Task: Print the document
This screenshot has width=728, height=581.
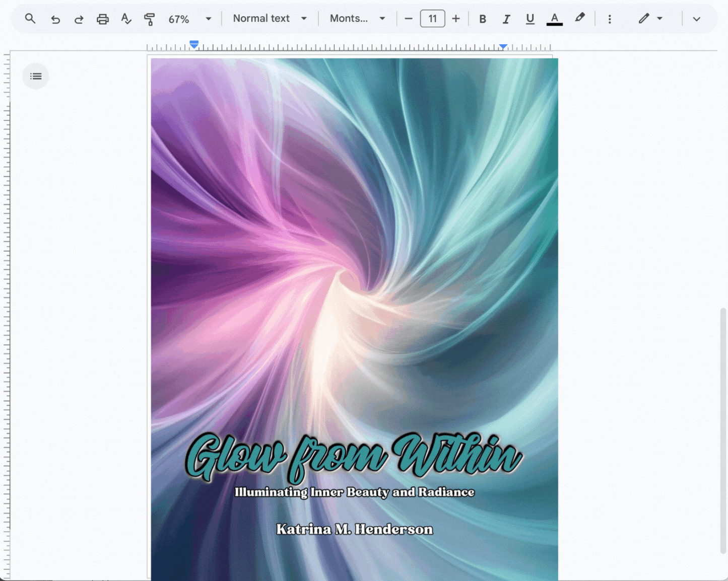Action: [103, 19]
